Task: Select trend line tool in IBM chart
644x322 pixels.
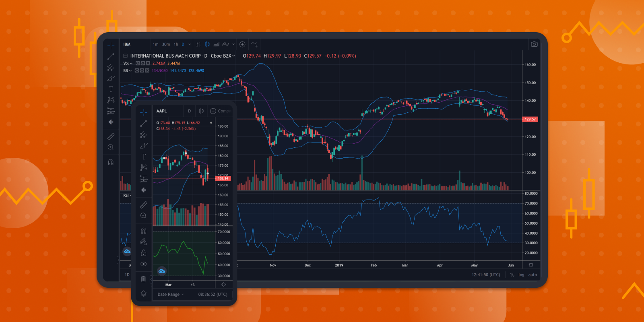Action: [111, 57]
